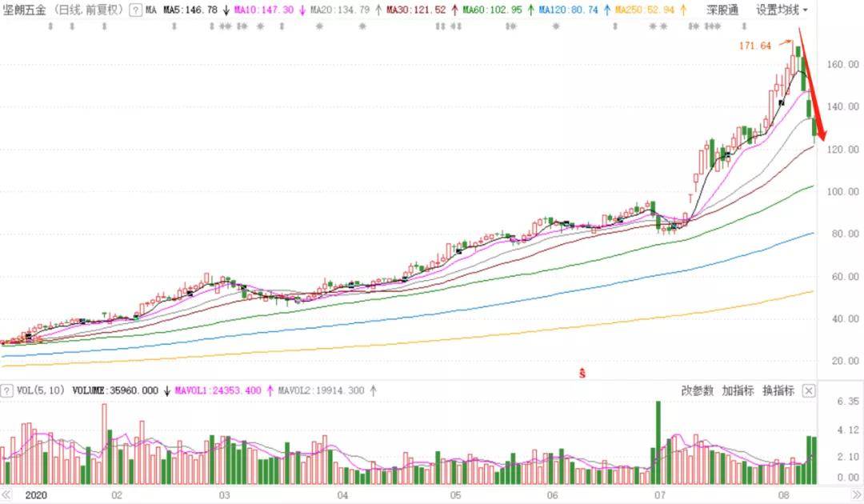
Task: Click the small T marker near the July surge
Action: point(690,196)
